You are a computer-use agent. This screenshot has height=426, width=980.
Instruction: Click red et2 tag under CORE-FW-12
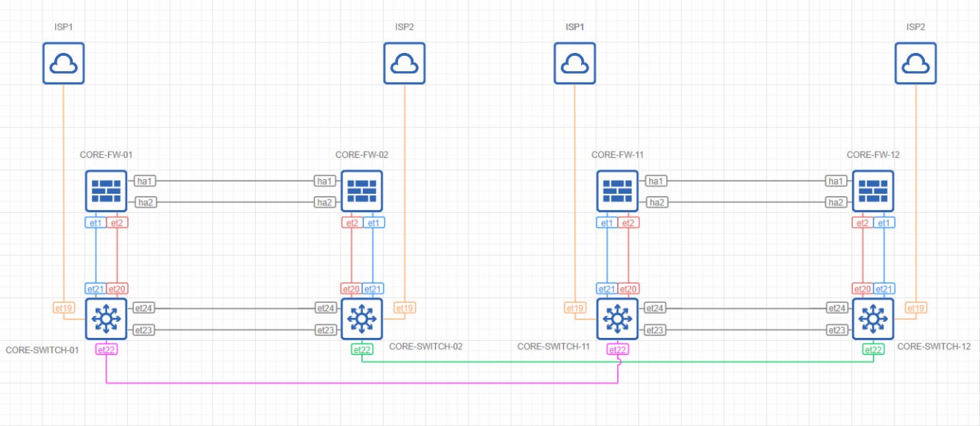pyautogui.click(x=863, y=223)
